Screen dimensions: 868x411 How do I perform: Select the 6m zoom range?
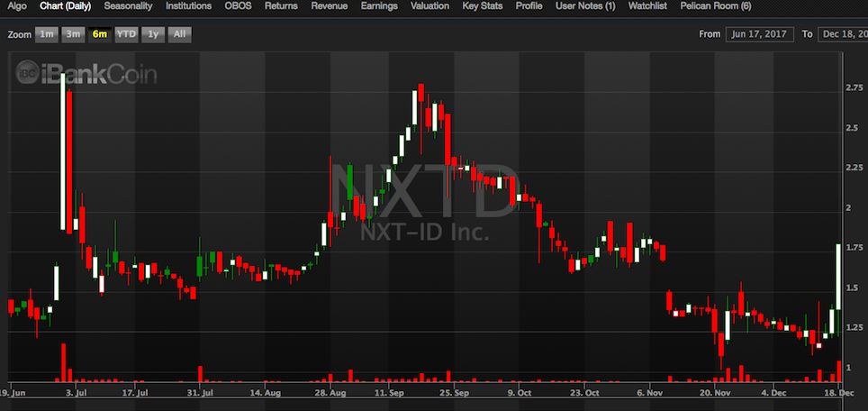coord(100,34)
